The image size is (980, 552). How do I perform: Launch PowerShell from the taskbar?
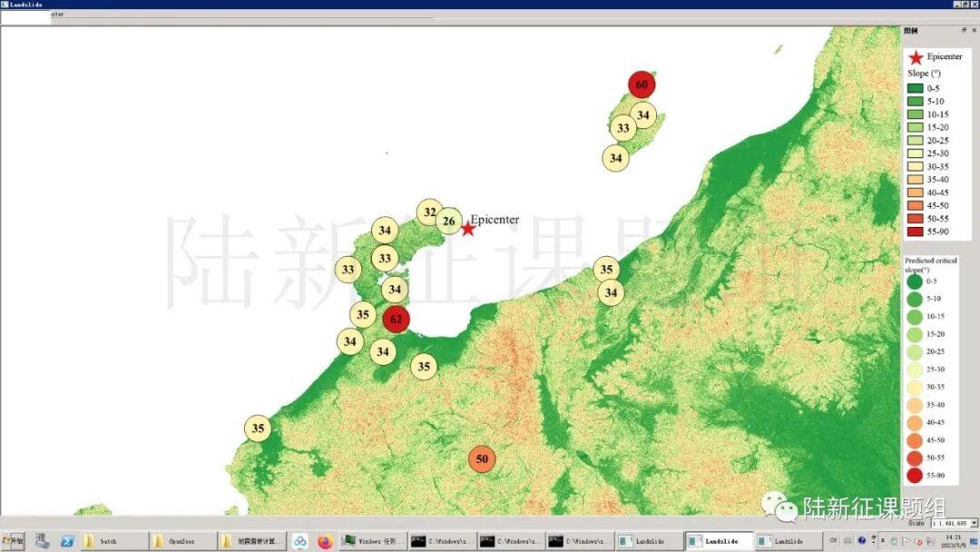pos(67,541)
